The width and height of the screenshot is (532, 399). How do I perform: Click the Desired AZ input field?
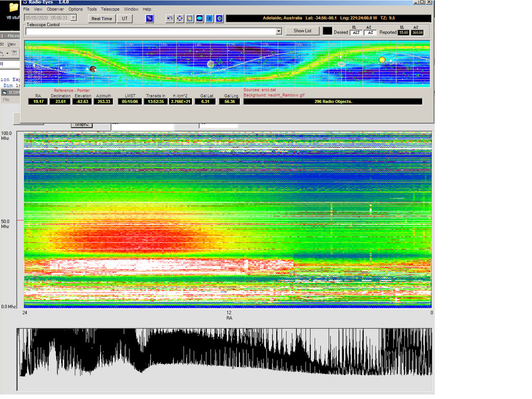tap(370, 33)
